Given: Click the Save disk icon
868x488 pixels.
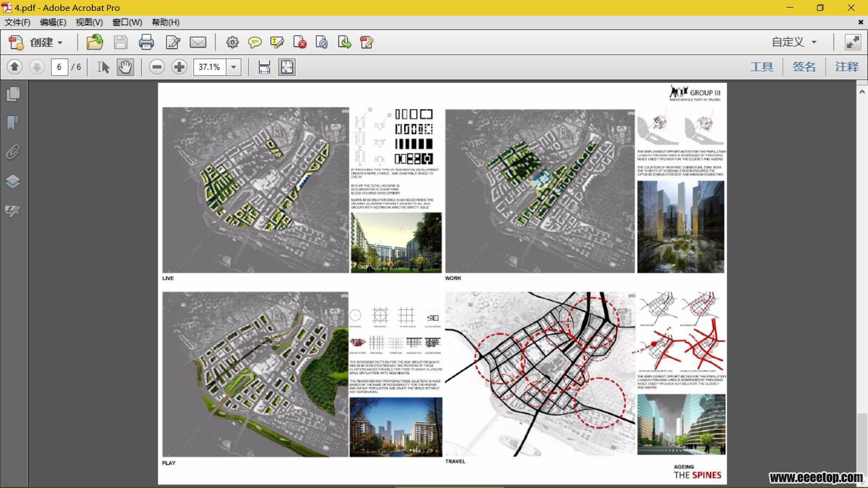Looking at the screenshot, I should coord(120,42).
